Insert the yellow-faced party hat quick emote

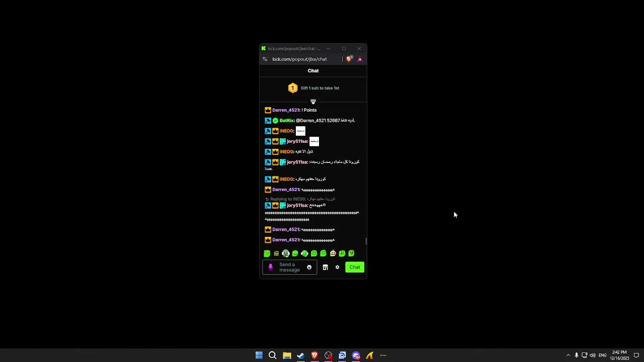[333, 254]
